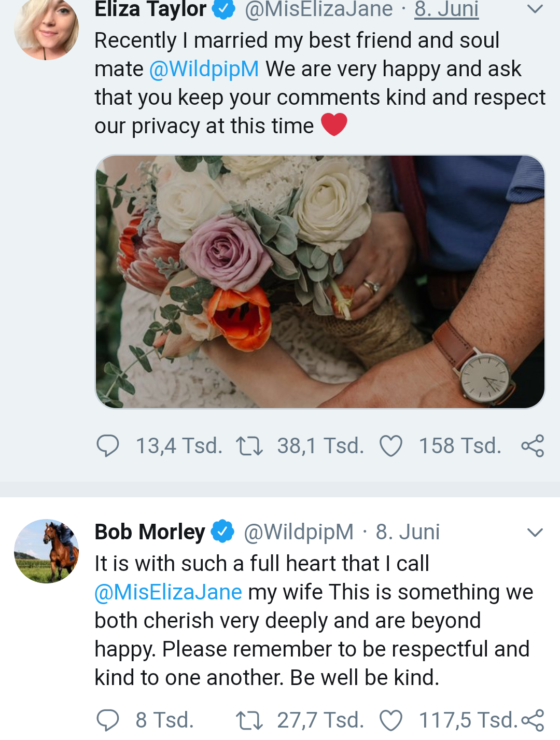The width and height of the screenshot is (560, 740).
Task: Open the @MisElizaJane mention in Bob's tweet
Action: (168, 592)
